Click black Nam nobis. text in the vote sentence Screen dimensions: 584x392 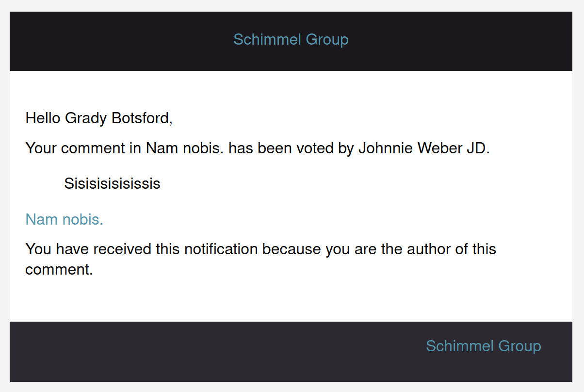click(185, 148)
